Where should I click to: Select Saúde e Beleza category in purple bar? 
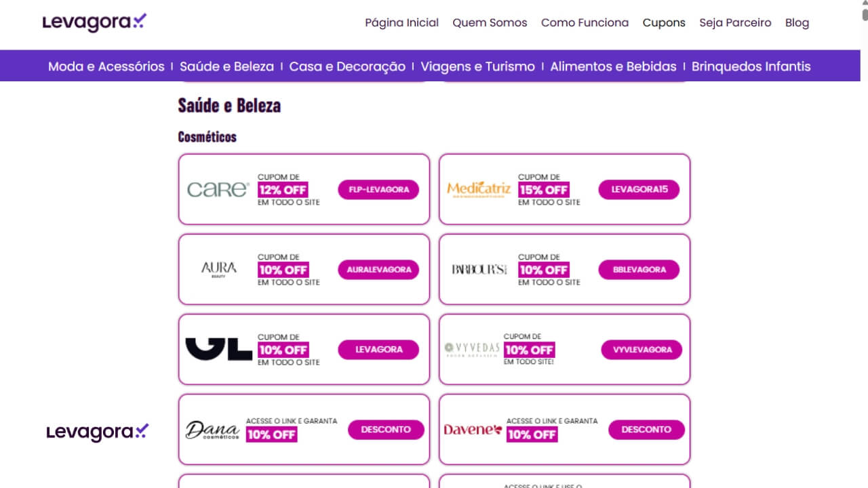(227, 66)
